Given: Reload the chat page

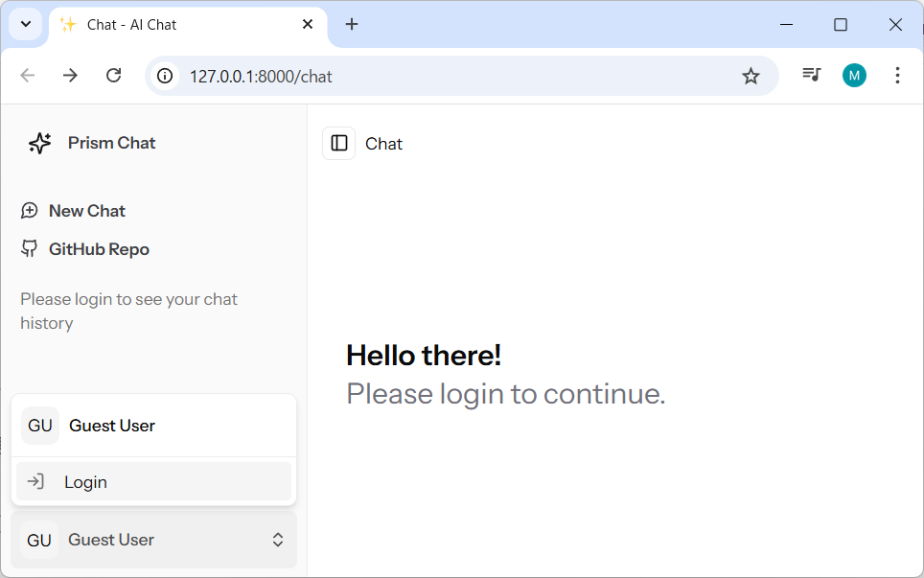Looking at the screenshot, I should [113, 76].
